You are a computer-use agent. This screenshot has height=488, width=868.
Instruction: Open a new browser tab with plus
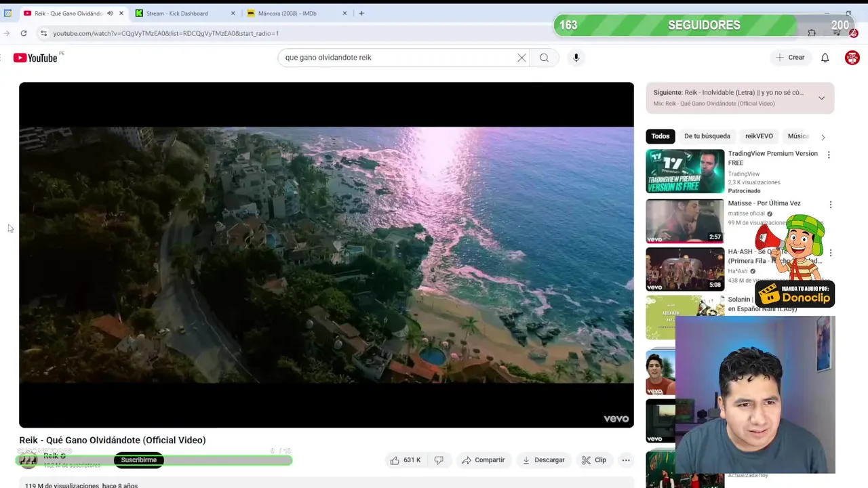click(361, 13)
